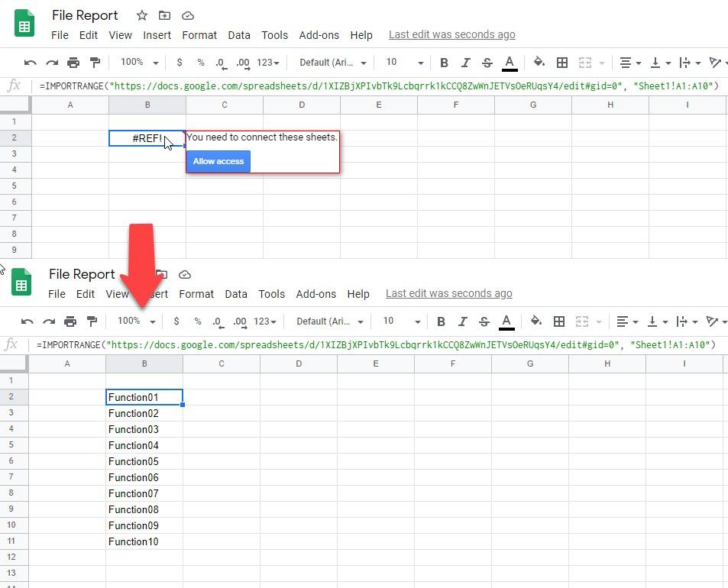
Task: Open font size 10 dropdown, upper toolbar
Action: pos(404,62)
